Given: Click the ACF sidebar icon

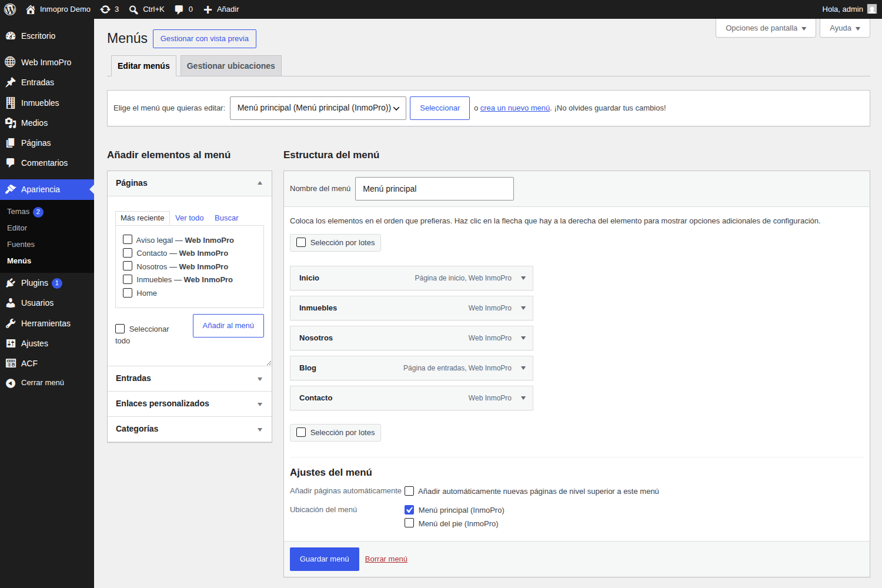Looking at the screenshot, I should pyautogui.click(x=11, y=363).
